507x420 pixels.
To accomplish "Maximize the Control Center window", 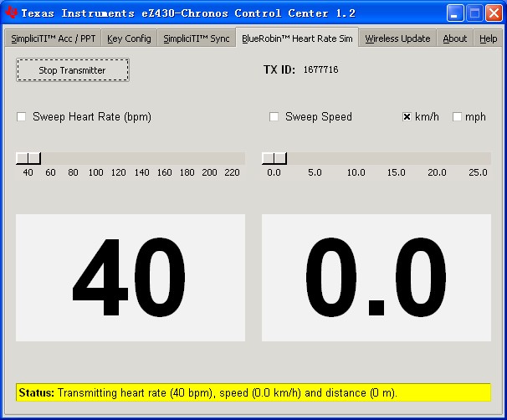I will (x=474, y=13).
